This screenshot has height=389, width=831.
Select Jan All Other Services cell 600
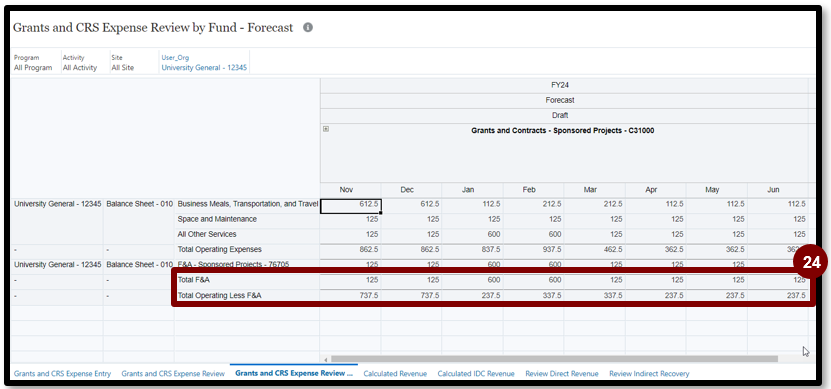[473, 234]
